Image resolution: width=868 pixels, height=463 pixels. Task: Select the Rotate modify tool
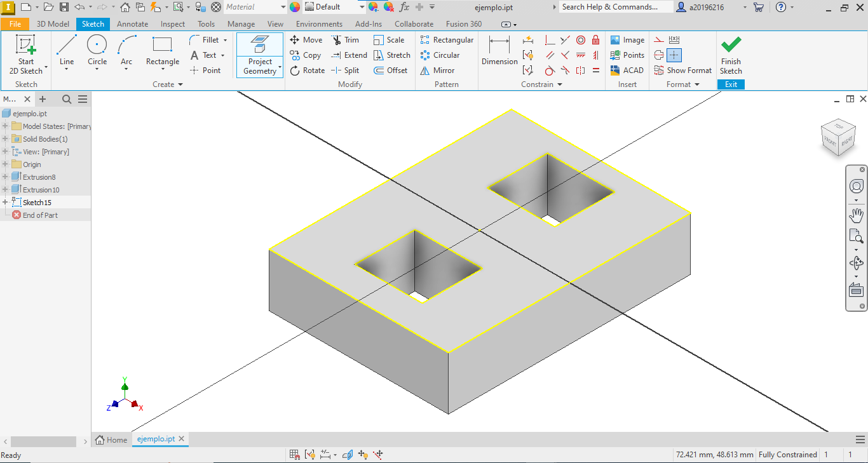tap(308, 70)
